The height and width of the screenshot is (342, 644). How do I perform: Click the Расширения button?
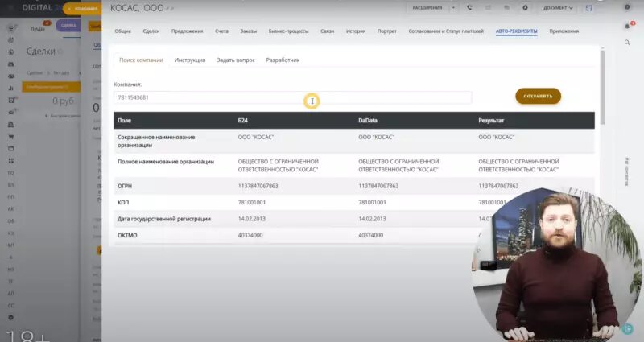427,8
